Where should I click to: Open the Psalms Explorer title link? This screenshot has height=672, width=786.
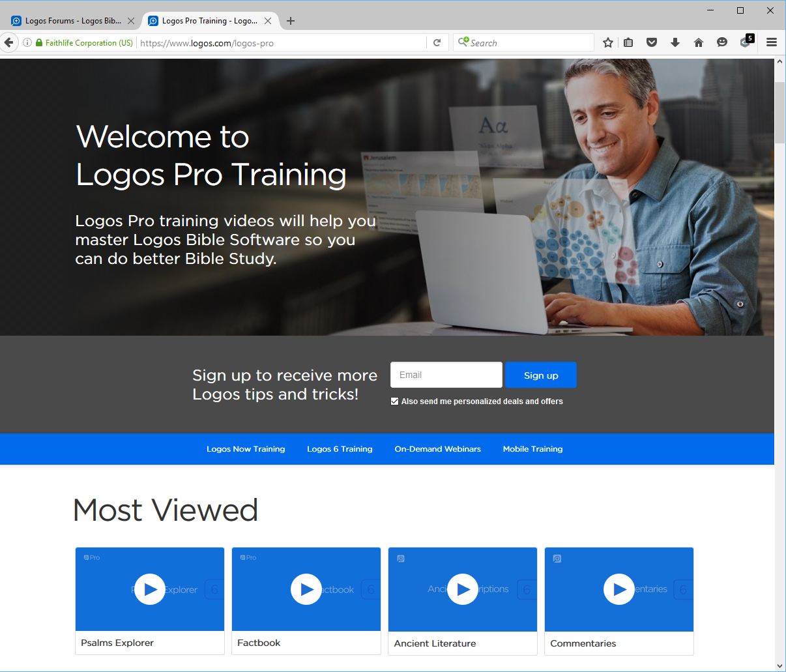(117, 643)
